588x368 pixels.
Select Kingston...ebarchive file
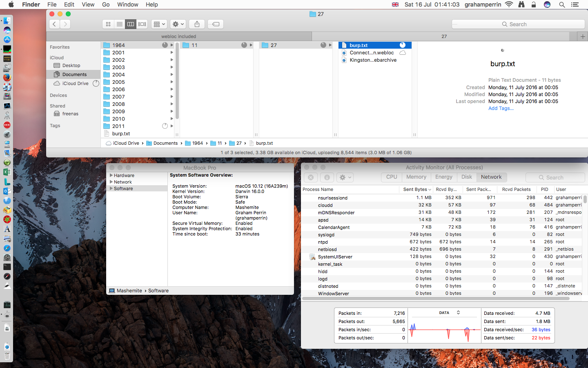click(x=373, y=60)
